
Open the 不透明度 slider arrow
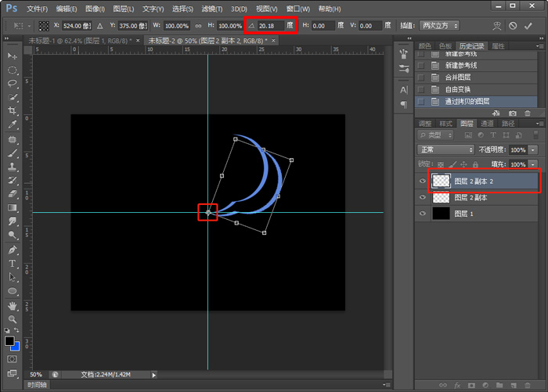[x=532, y=150]
